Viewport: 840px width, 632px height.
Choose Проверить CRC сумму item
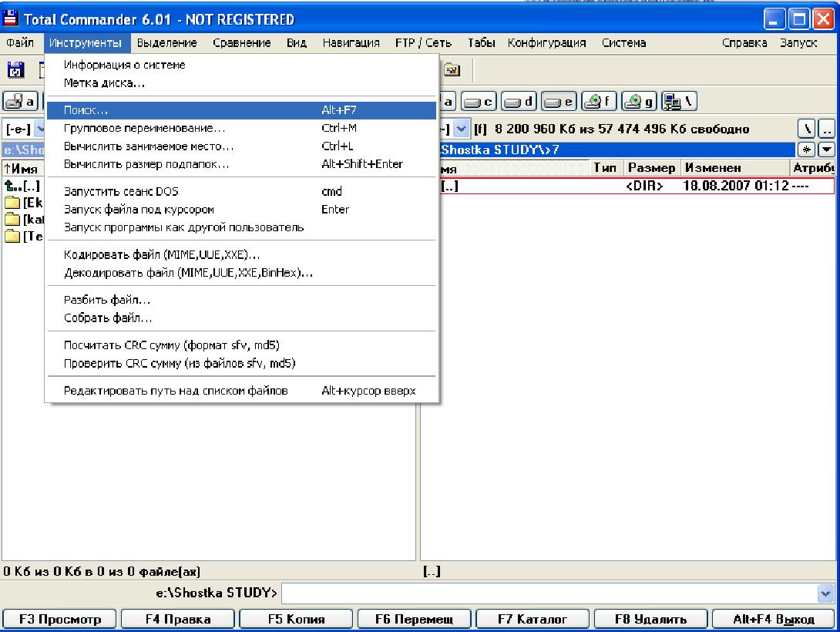pos(242,364)
